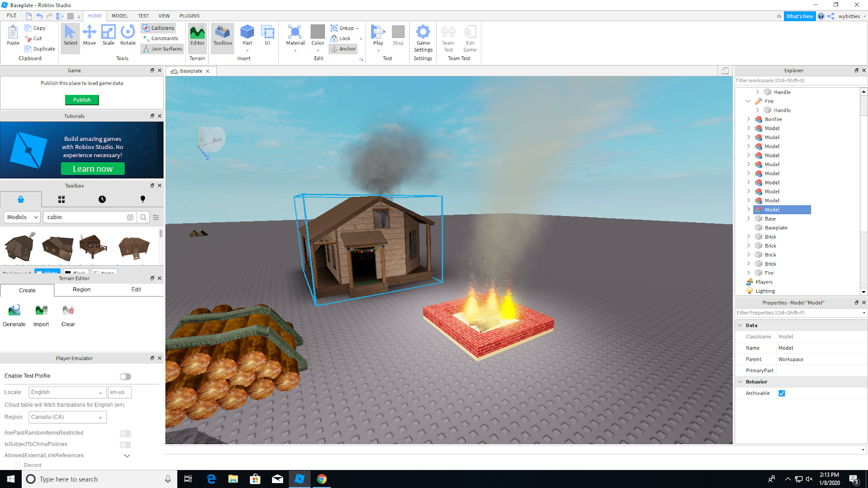
Task: Collapse the Data properties section
Action: [739, 325]
